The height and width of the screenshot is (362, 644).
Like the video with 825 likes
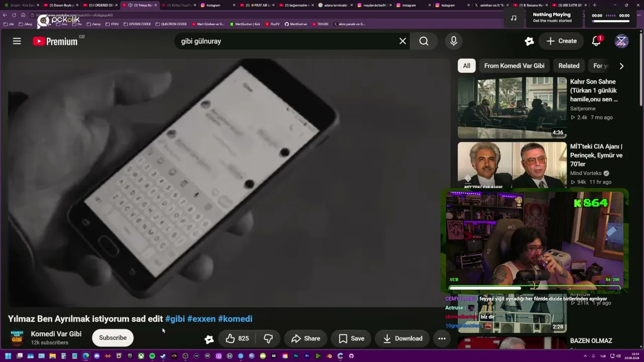tap(237, 339)
